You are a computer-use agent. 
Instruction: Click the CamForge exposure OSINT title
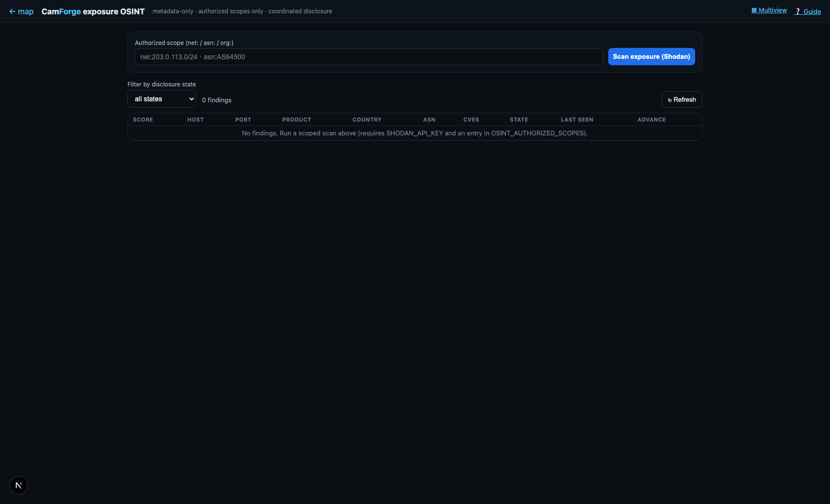tap(93, 11)
